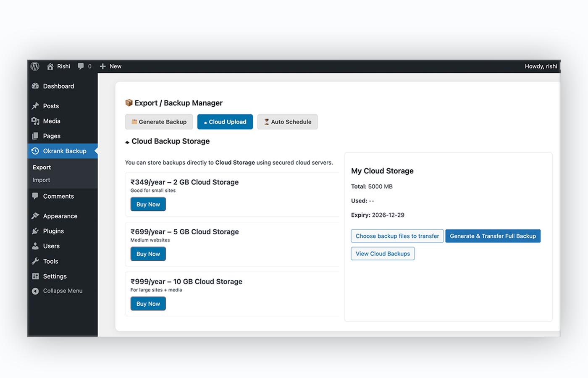588x378 pixels.
Task: Open the WordPress logo menu
Action: click(34, 66)
